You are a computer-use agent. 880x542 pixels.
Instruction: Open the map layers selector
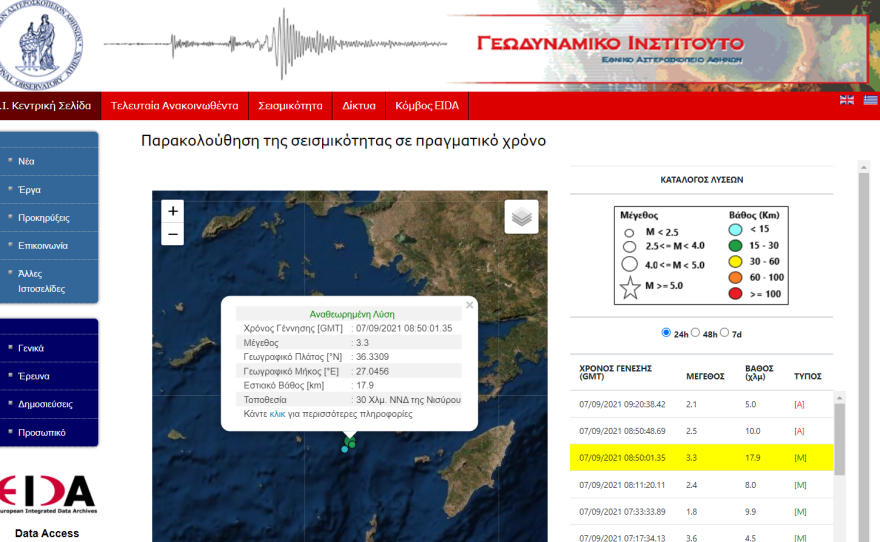click(x=521, y=217)
